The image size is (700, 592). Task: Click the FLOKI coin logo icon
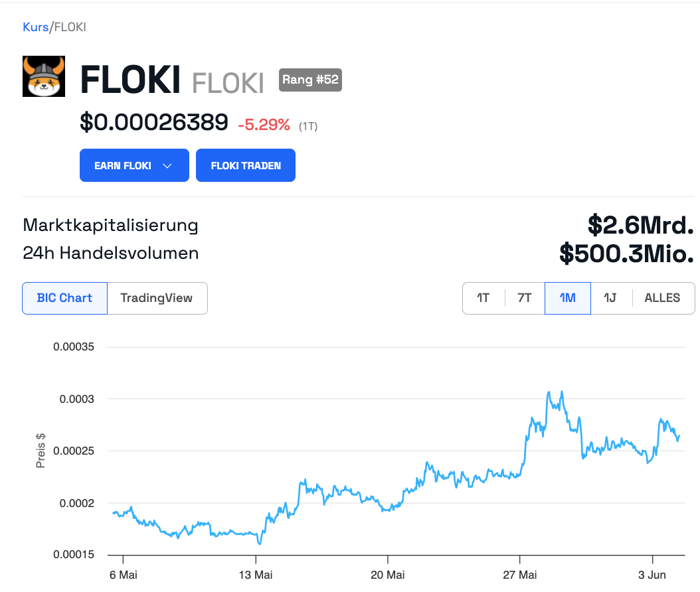click(44, 76)
